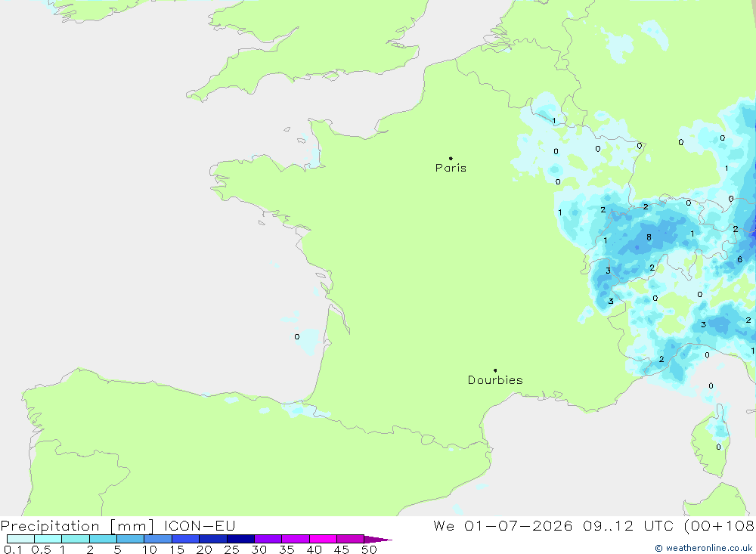
Task: Click the black dot marking Paris
Action: [x=451, y=158]
